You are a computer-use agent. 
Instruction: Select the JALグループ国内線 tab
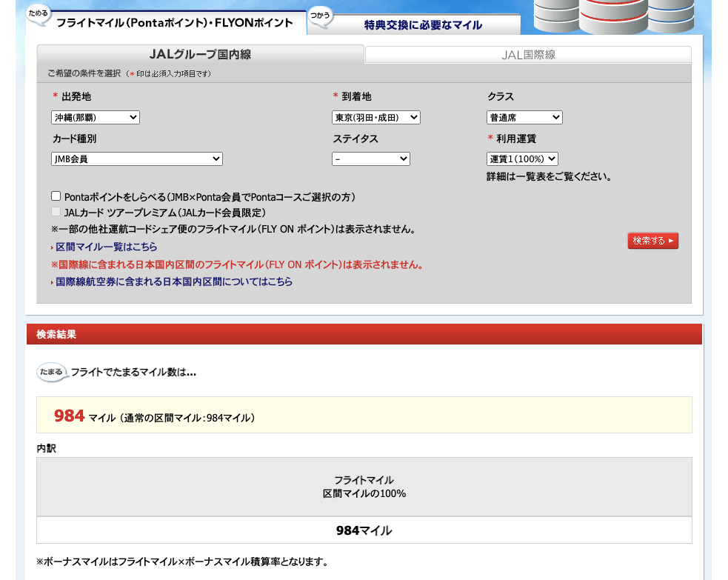(x=200, y=54)
